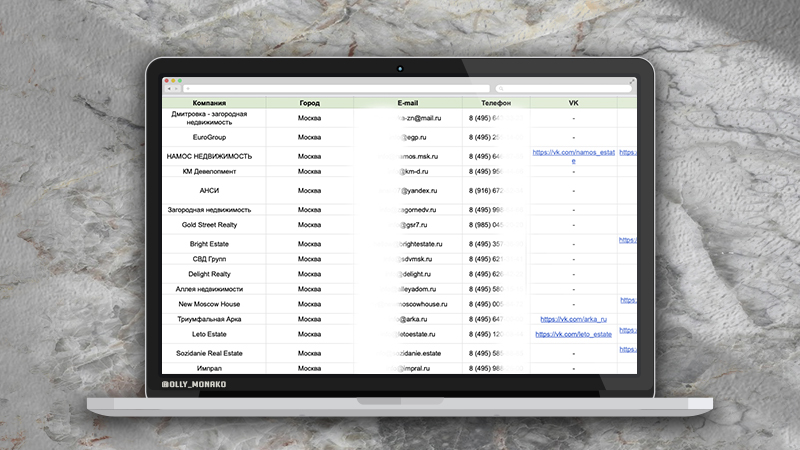
Task: Select the 'Москва' cell in the АНСИ row
Action: point(309,190)
